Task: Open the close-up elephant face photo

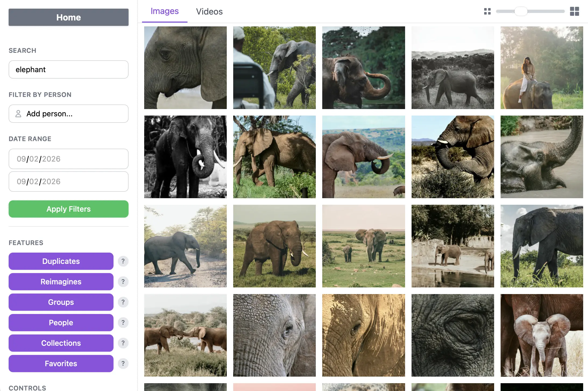Action: point(185,68)
